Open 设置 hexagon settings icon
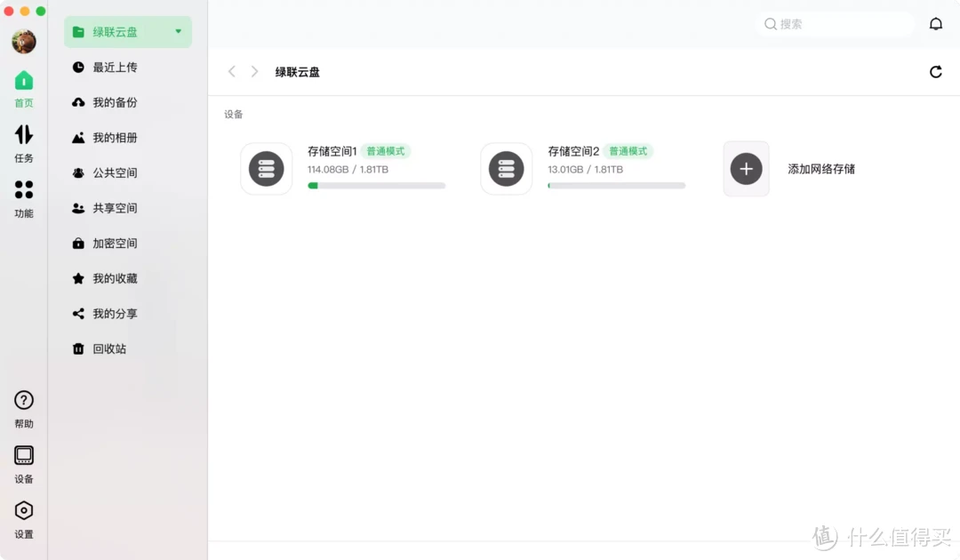 (x=24, y=510)
